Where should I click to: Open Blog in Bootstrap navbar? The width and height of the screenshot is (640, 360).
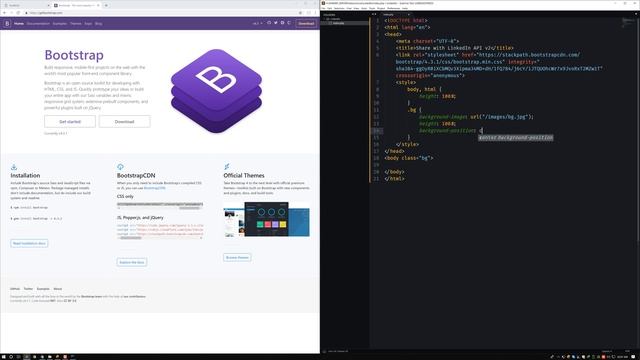pos(98,24)
